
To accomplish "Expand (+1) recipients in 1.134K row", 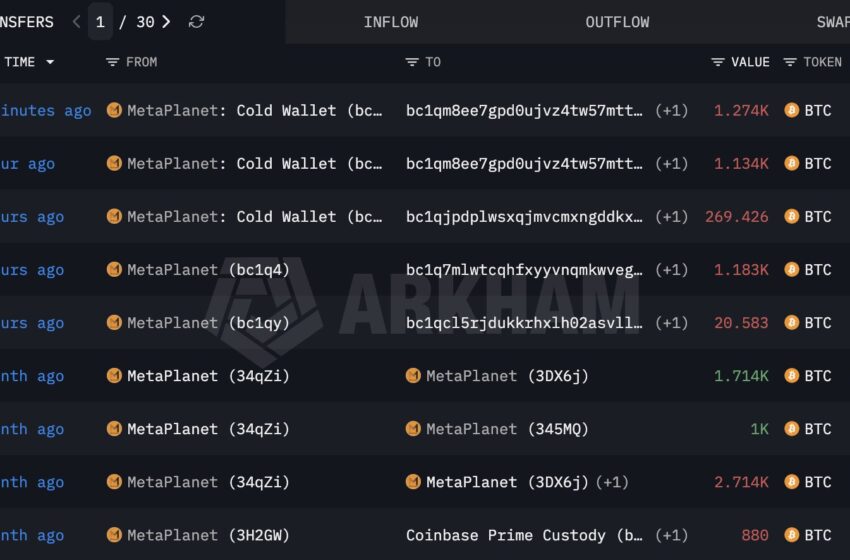I will [671, 164].
